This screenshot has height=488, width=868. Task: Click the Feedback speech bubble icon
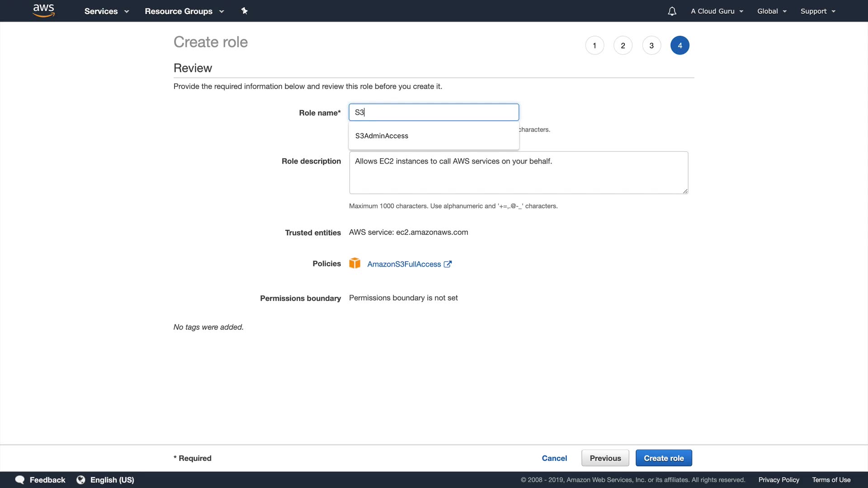(x=20, y=480)
